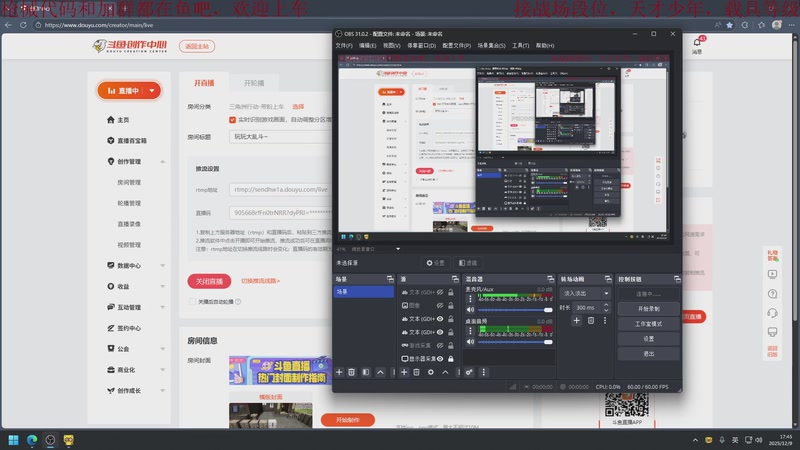Open transition properties three-dot menu
800x450 pixels.
tap(605, 320)
